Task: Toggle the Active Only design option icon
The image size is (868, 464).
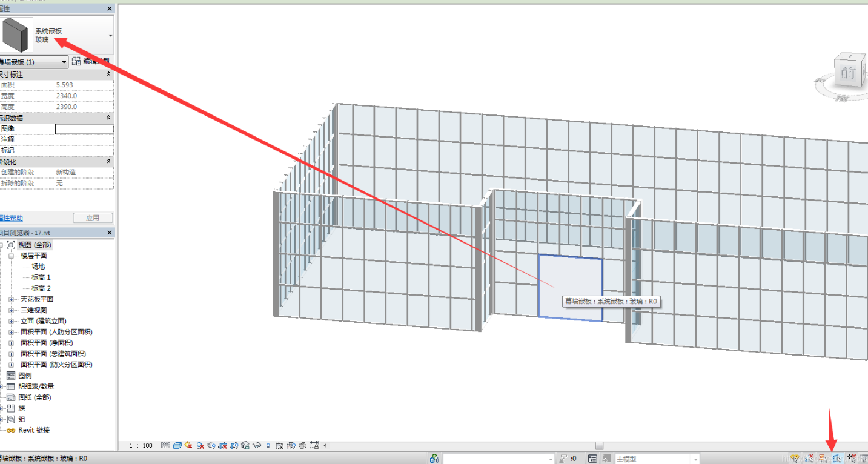Action: click(x=606, y=459)
